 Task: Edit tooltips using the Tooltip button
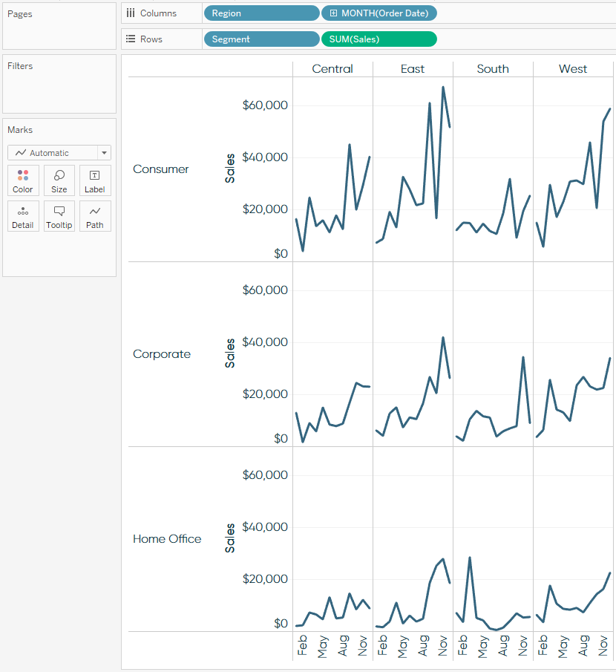tap(59, 216)
